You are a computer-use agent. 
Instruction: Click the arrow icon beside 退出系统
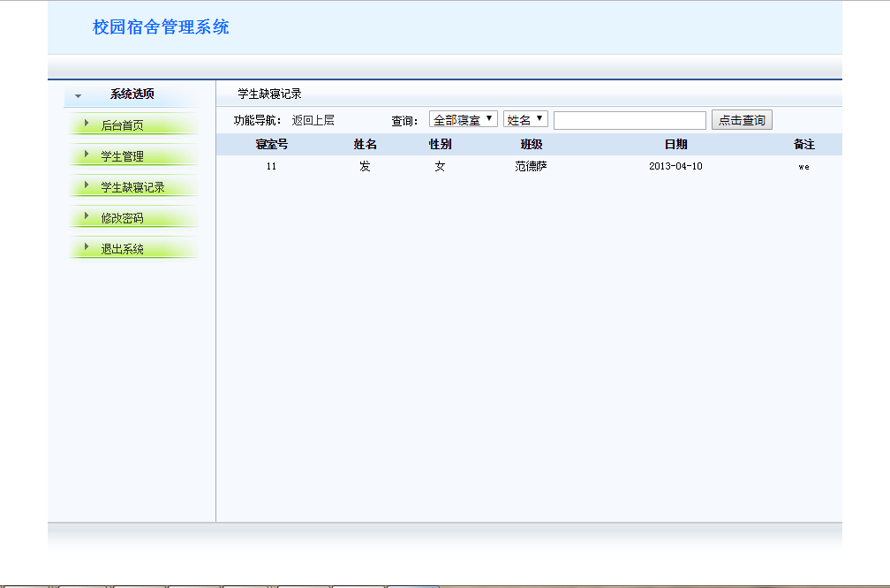coord(87,246)
